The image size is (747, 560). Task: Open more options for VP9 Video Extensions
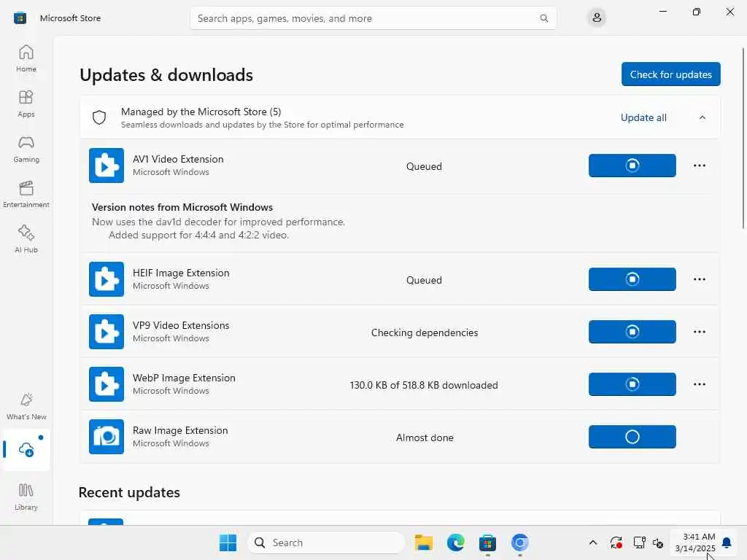(x=700, y=332)
